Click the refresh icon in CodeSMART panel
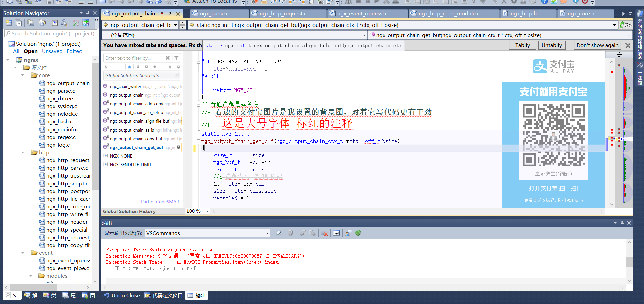644x304 pixels. point(106,67)
